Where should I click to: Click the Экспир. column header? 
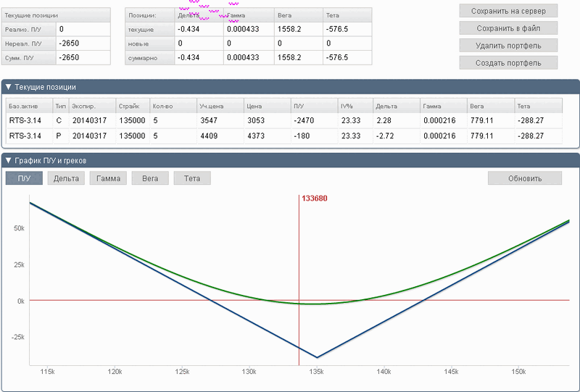[83, 106]
